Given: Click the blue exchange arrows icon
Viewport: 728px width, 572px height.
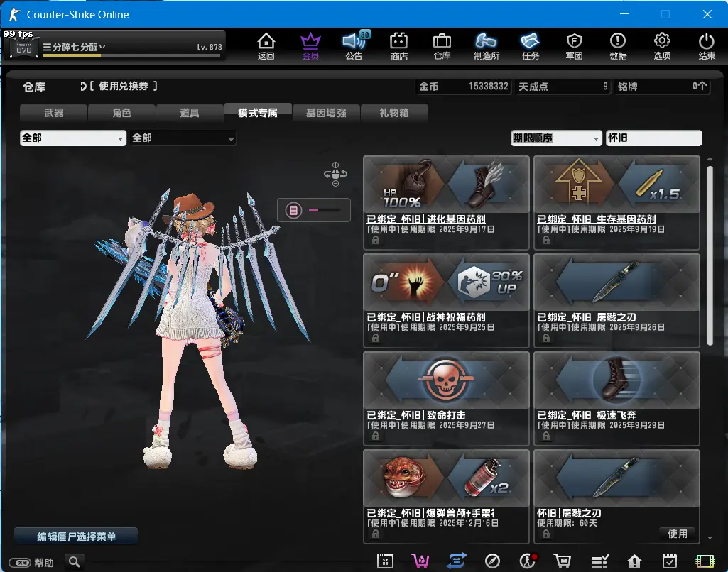Looking at the screenshot, I should (x=457, y=561).
